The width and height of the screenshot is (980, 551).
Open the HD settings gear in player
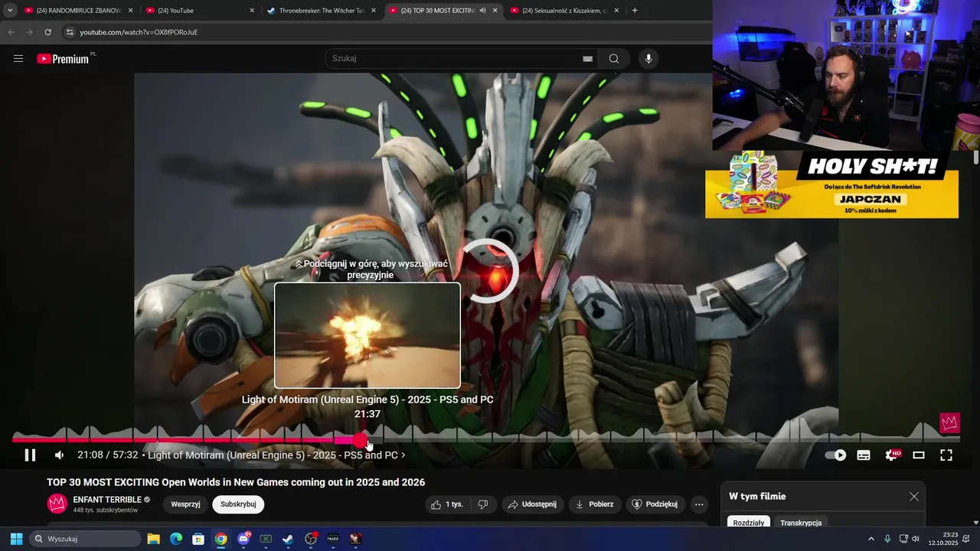(892, 455)
